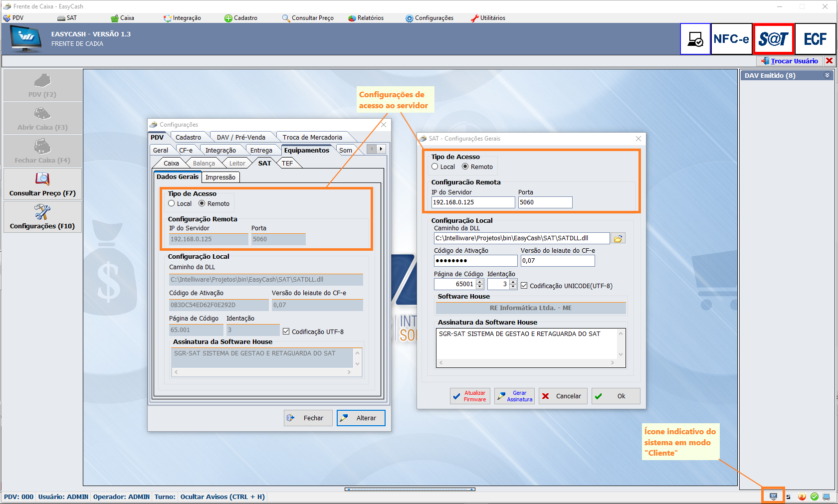This screenshot has width=838, height=504.
Task: Click the client mode indicator icon in status bar
Action: coord(773,497)
